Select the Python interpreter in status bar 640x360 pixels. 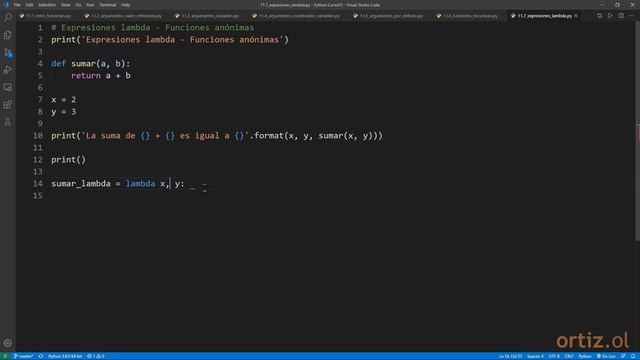65,356
